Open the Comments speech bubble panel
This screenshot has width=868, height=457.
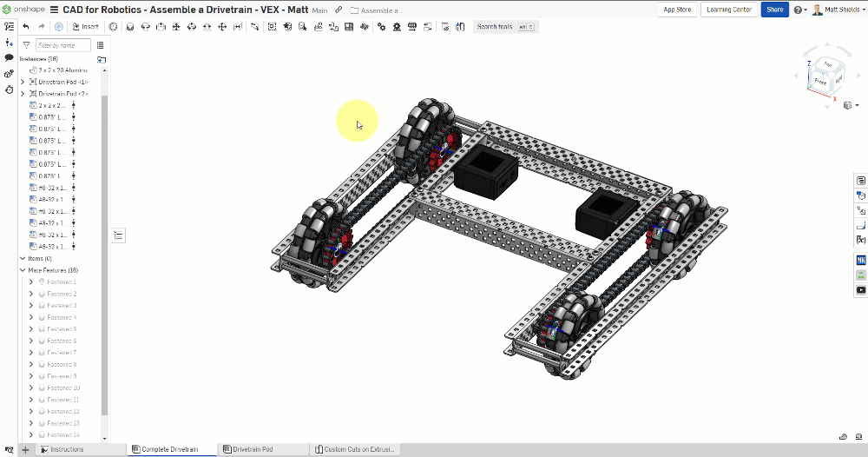[x=9, y=57]
